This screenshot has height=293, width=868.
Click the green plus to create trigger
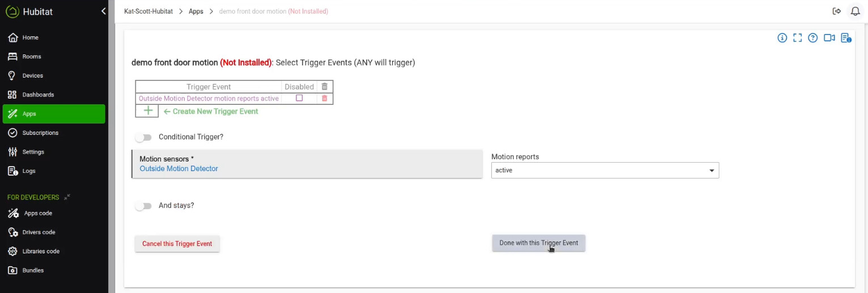pos(147,111)
